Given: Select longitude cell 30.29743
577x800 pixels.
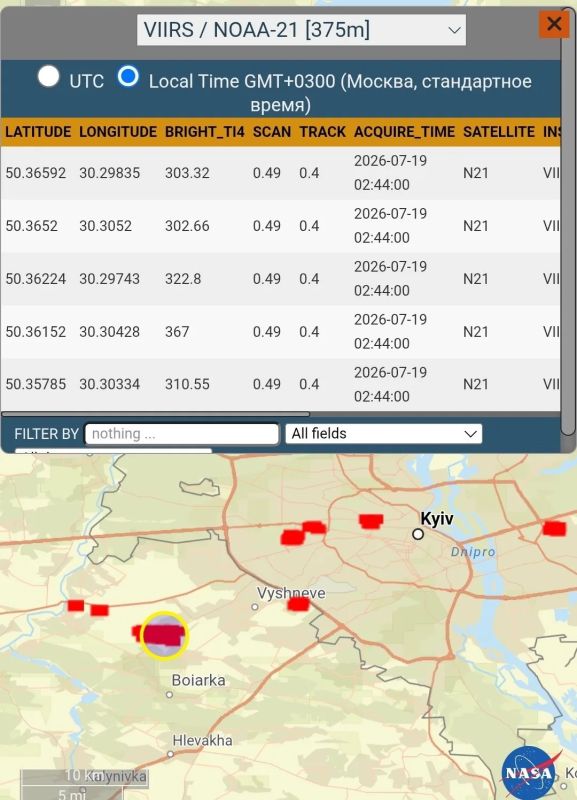Looking at the screenshot, I should tap(110, 279).
